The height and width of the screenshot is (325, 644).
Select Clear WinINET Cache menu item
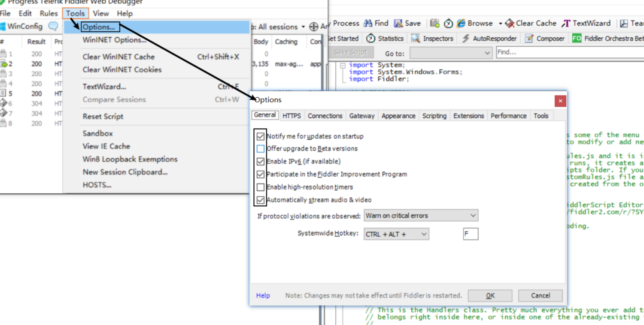[118, 57]
